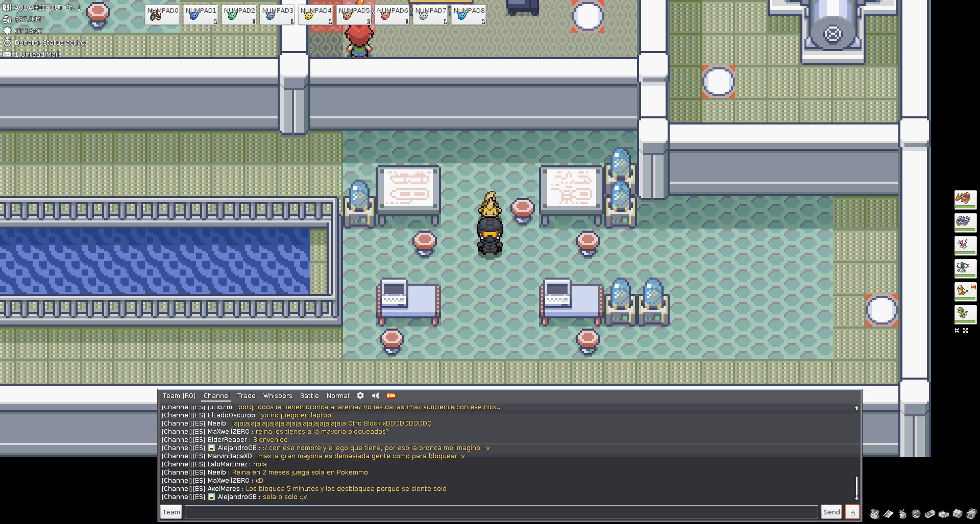Screen dimensions: 980x524
Task: Click the red-haired NPC at top
Action: tap(359, 40)
